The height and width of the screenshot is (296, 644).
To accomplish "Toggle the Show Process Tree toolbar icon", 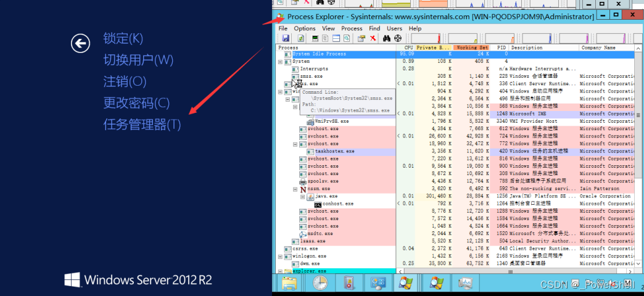I will 326,38.
